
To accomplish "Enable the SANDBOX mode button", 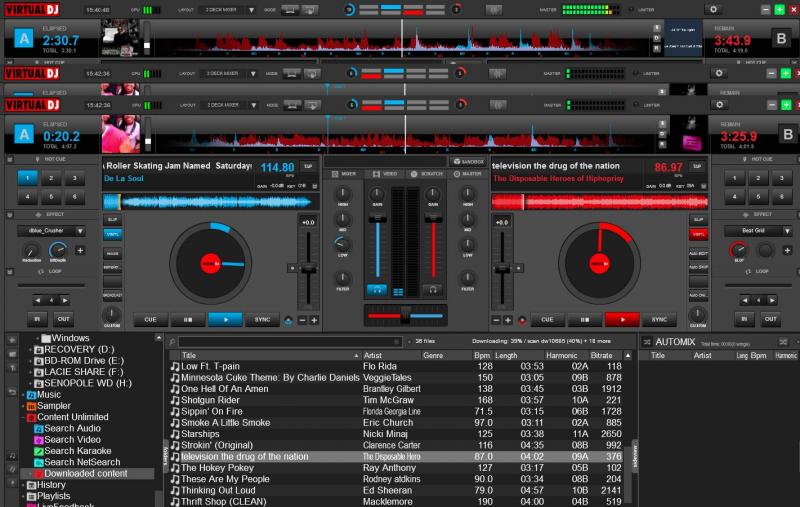I will pos(467,161).
